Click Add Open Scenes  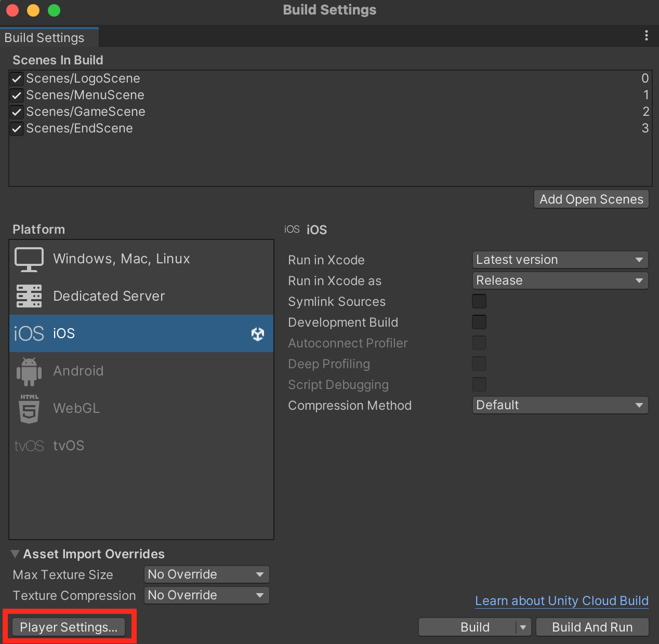pos(591,199)
